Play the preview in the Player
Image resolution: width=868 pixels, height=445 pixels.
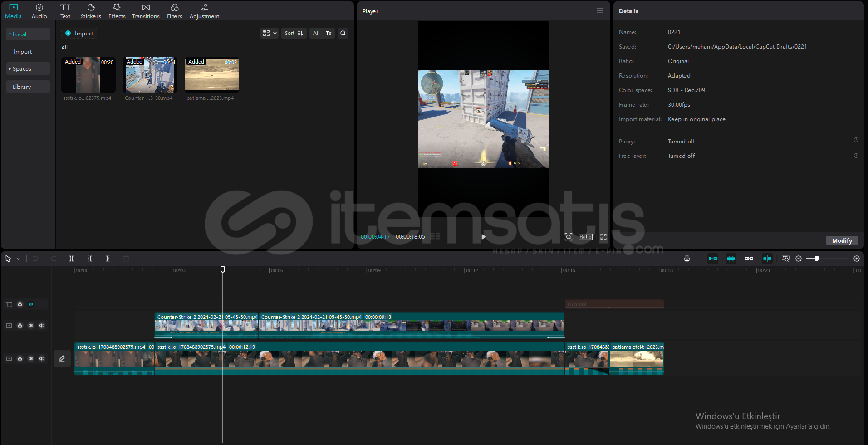tap(484, 237)
